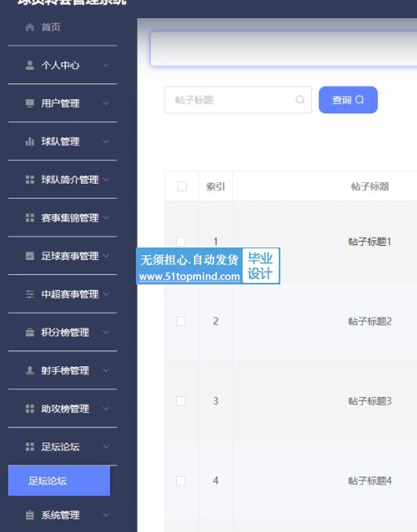Check the checkbox for row 4
The image size is (417, 532).
coord(181,480)
